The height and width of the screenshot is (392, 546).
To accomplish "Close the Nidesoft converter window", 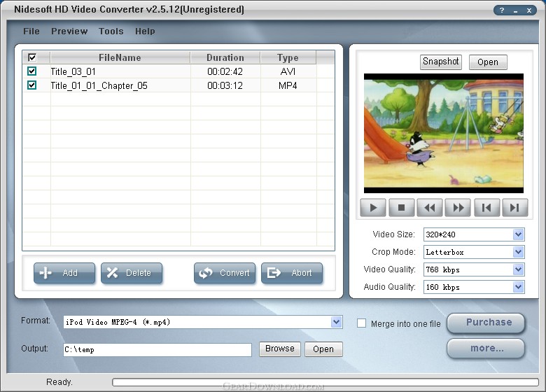I will pos(529,10).
